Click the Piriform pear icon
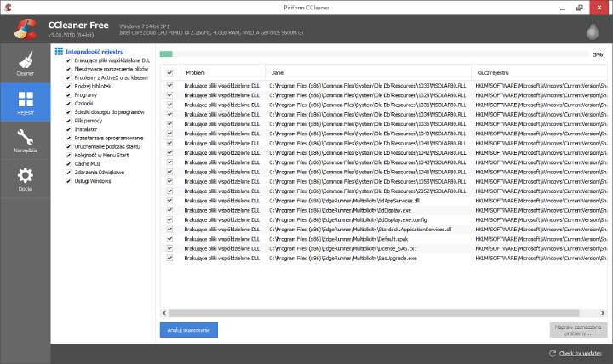The height and width of the screenshot is (364, 613). click(593, 31)
